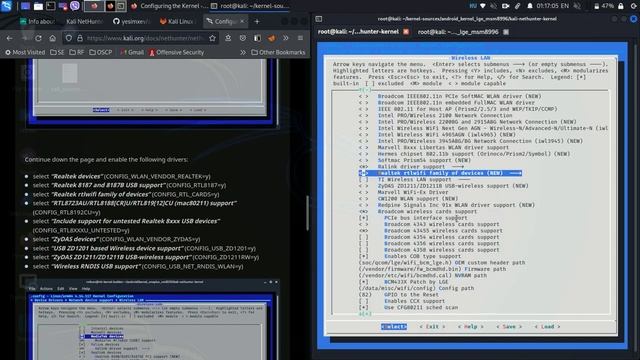Screen dimensions: 640x360
Task: Toggle Enables CCK support option
Action: coord(402,301)
